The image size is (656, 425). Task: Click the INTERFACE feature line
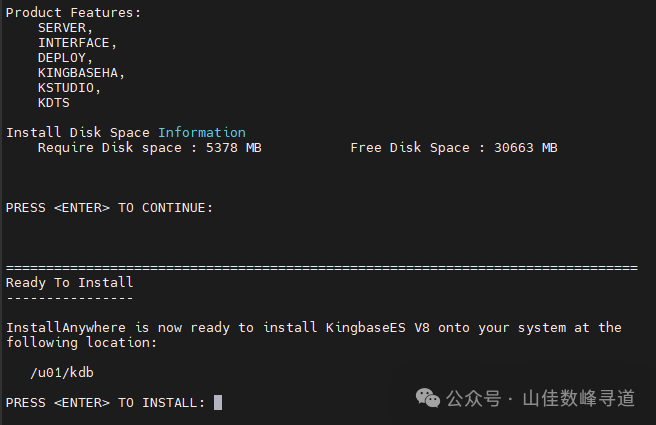click(x=78, y=43)
